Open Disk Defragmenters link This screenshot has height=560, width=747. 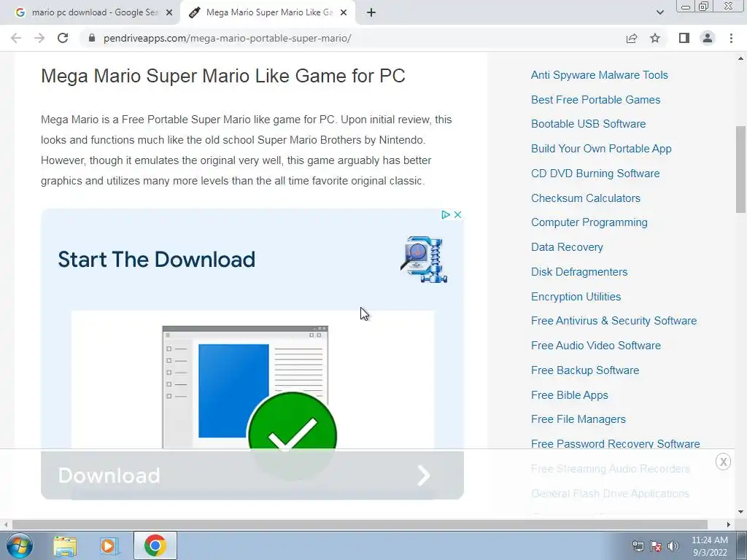tap(579, 272)
